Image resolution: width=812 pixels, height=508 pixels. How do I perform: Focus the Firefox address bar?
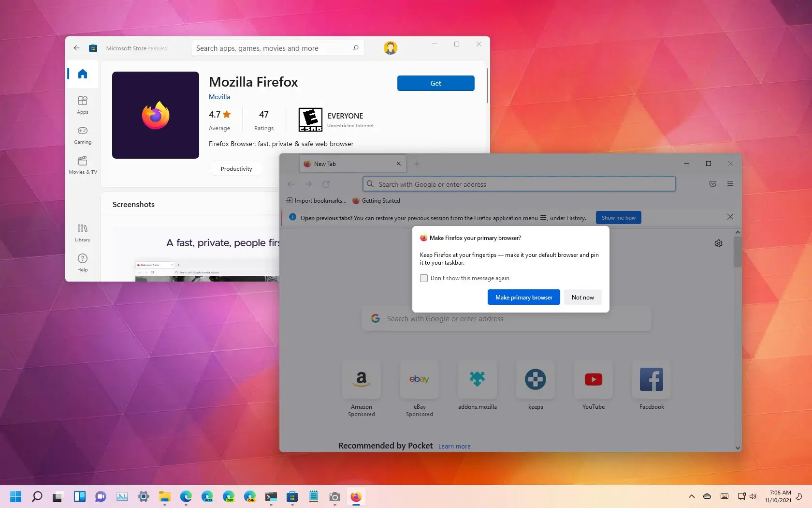pyautogui.click(x=519, y=184)
